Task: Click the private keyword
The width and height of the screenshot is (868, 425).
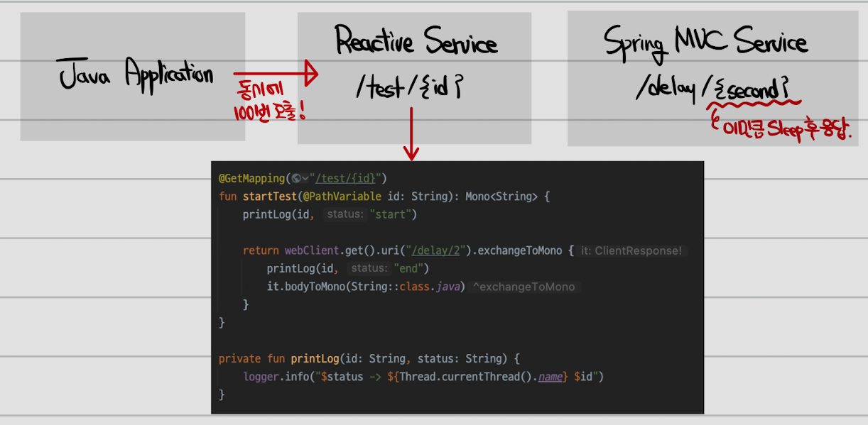Action: coord(239,359)
